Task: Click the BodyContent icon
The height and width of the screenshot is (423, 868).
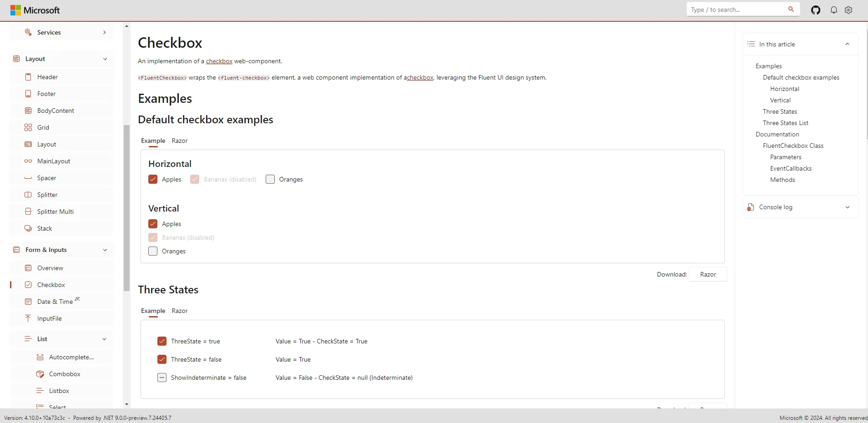Action: pyautogui.click(x=28, y=111)
